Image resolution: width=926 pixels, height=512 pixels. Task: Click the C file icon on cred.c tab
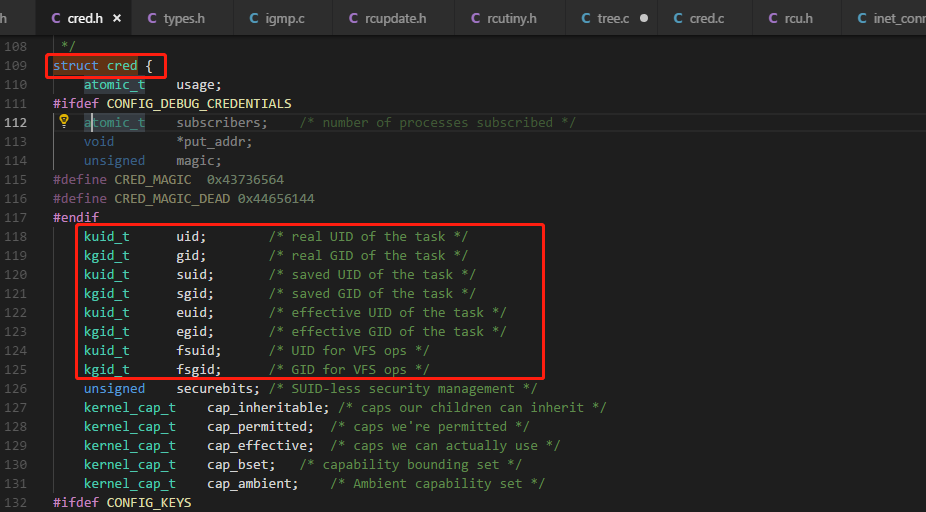pos(679,18)
